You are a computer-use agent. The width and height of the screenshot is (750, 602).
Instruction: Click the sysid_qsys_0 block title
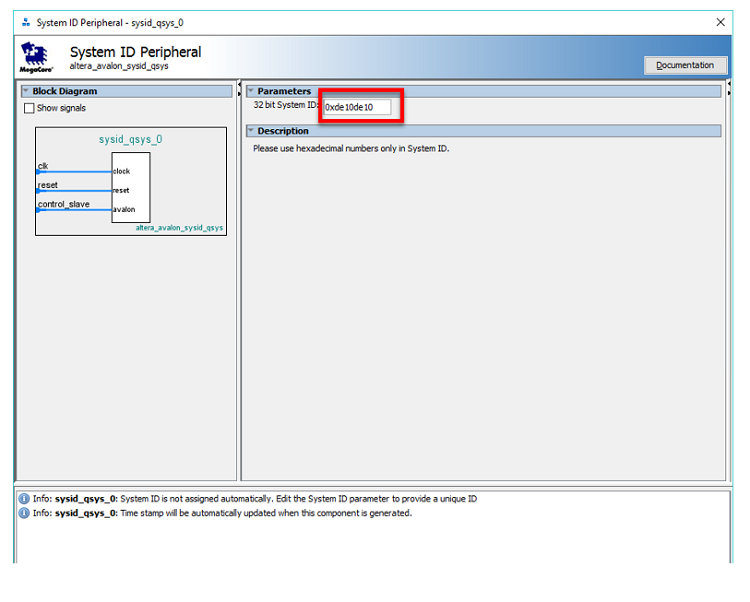point(131,139)
